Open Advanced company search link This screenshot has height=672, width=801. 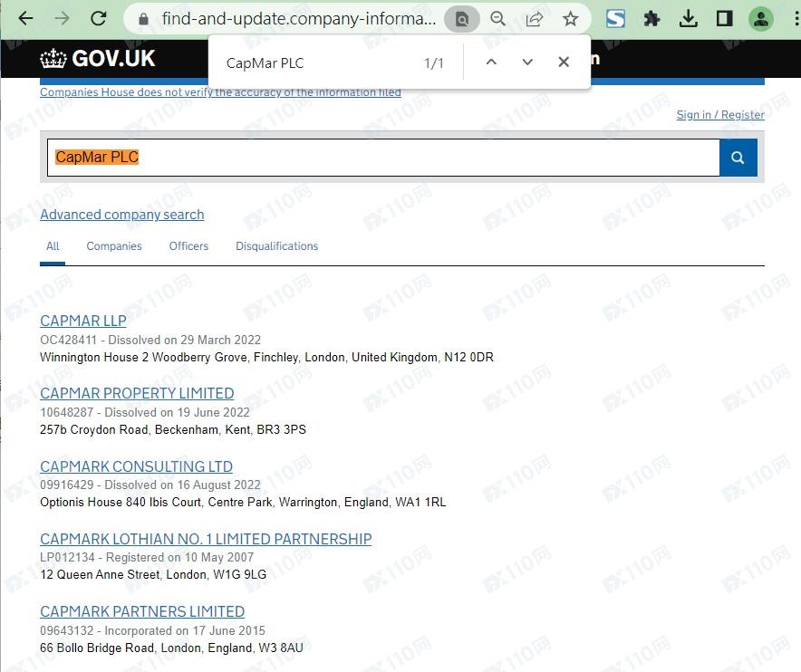122,215
